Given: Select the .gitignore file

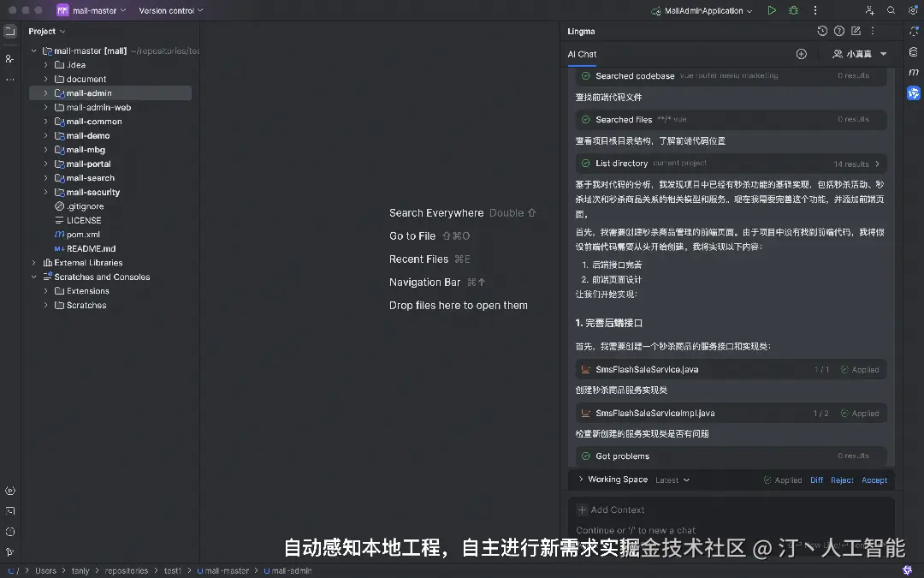Looking at the screenshot, I should point(86,206).
